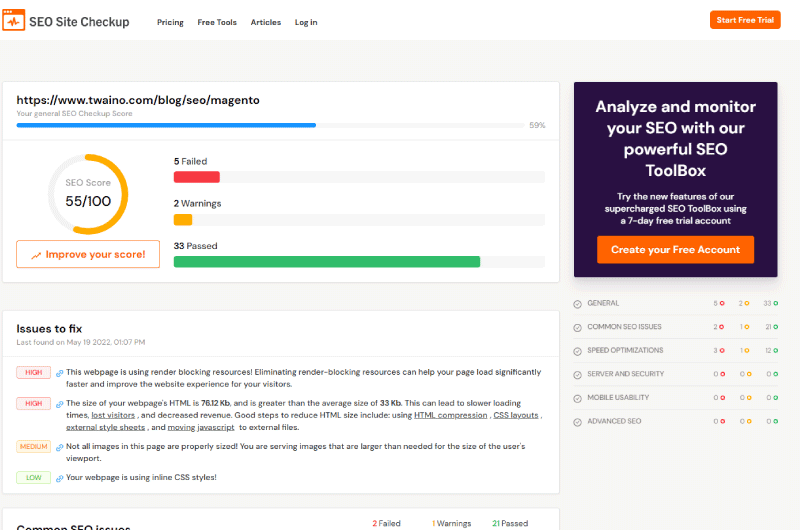This screenshot has height=530, width=800.
Task: Click the 2 Warnings label
Action: click(x=197, y=204)
